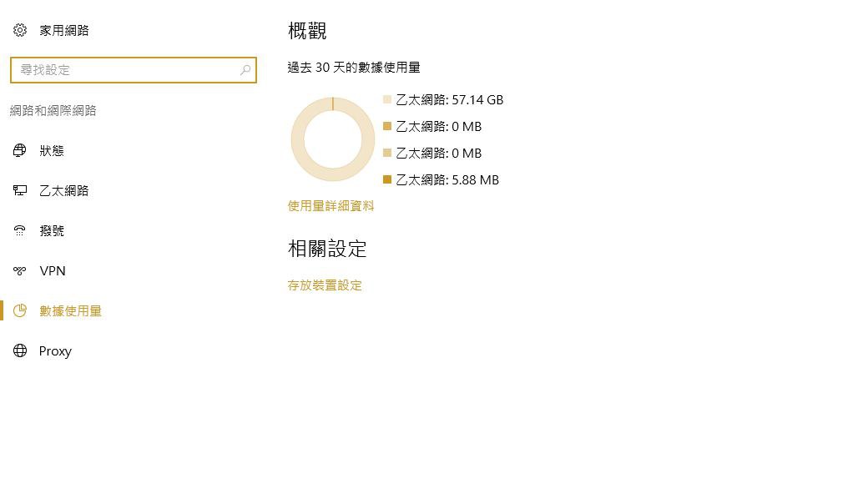Click the color swatch beside 57.14 GB
The width and height of the screenshot is (868, 504).
[387, 99]
